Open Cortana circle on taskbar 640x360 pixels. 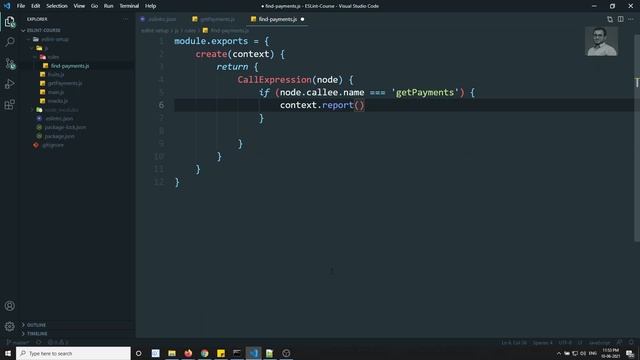point(138,353)
